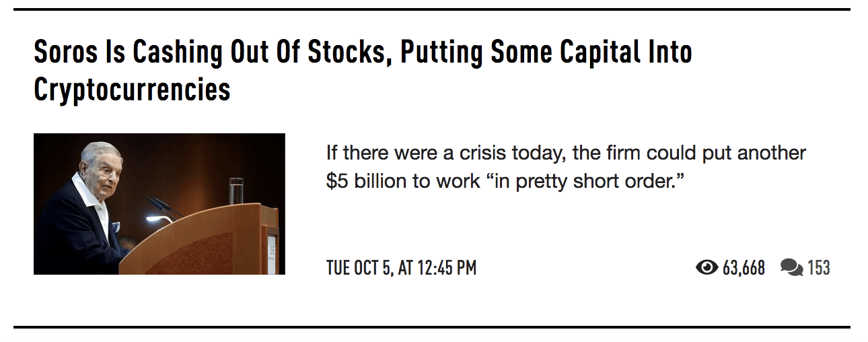This screenshot has height=342, width=868.
Task: Click the microphone in the thumbnail photo
Action: pos(161,209)
